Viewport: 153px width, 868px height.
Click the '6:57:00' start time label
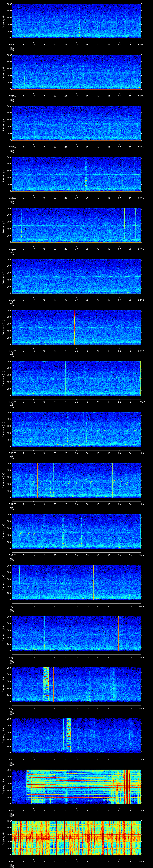point(12,300)
